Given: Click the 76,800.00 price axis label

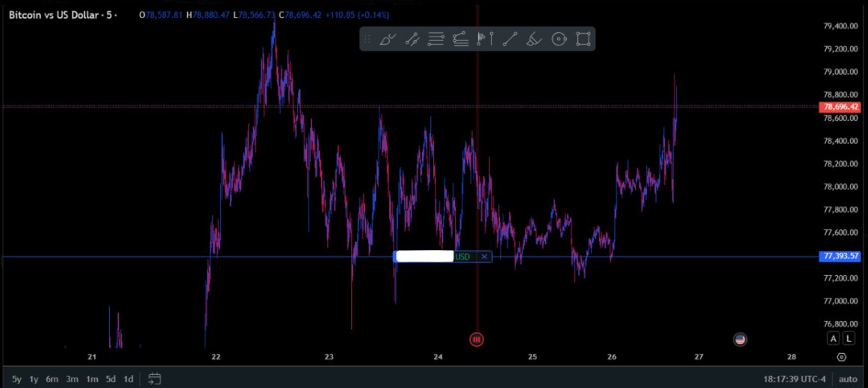Looking at the screenshot, I should 840,324.
